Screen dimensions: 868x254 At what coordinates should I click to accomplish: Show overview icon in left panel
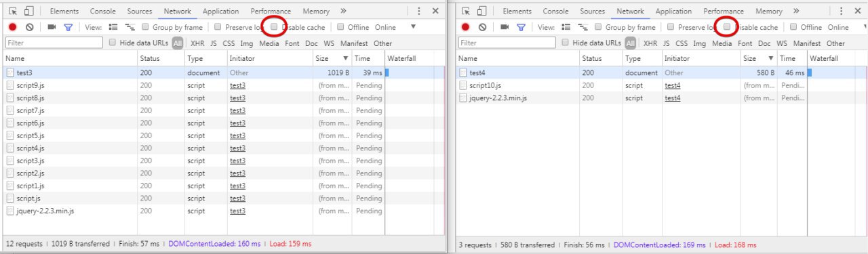click(x=130, y=27)
